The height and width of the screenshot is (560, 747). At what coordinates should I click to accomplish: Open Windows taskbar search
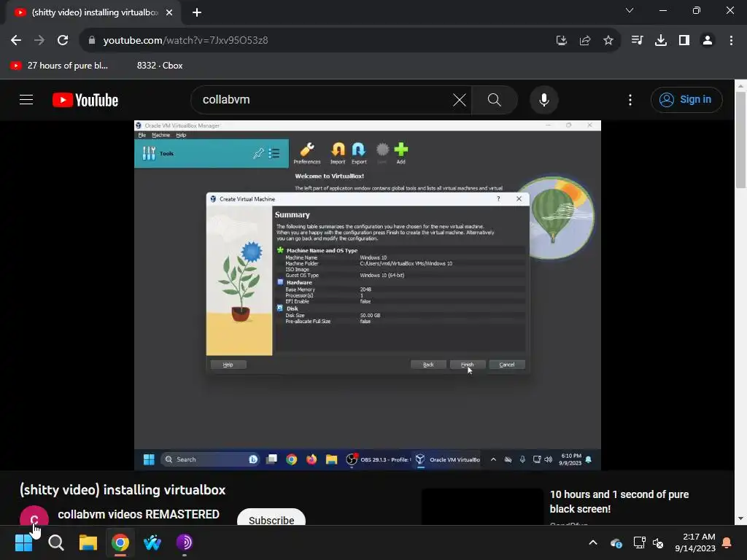[56, 542]
